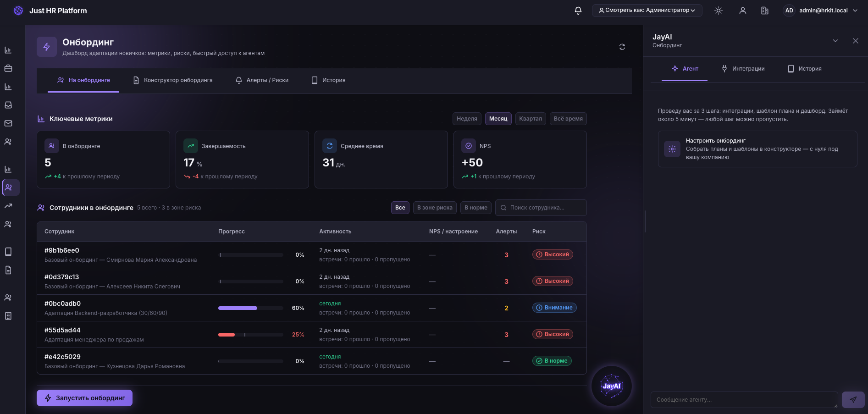Screen dimensions: 868x414
Task: Send message to agent with arrow button
Action: (853, 400)
